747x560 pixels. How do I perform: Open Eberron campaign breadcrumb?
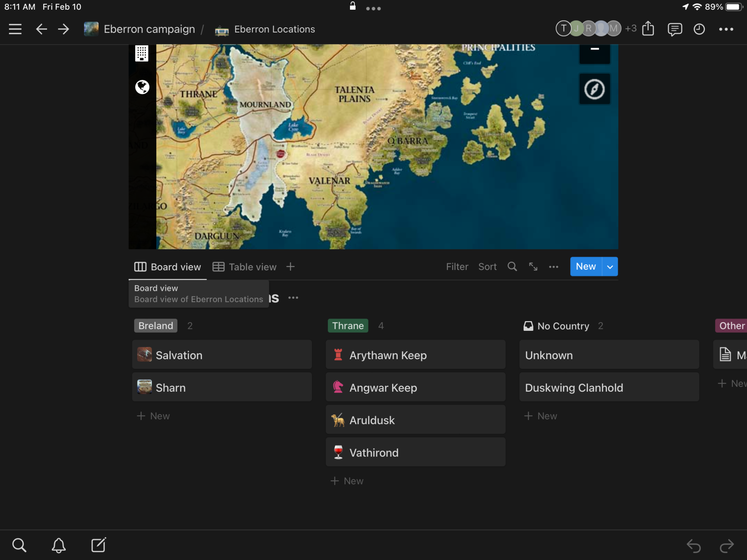(149, 29)
